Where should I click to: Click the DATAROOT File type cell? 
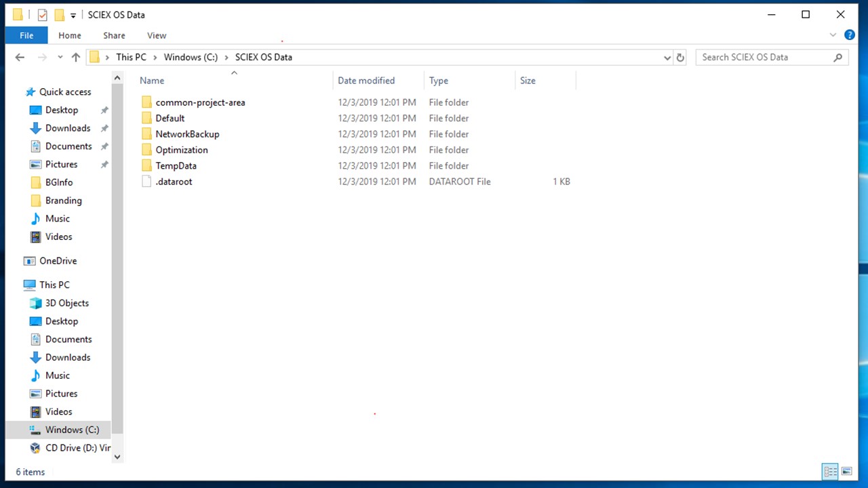(460, 182)
